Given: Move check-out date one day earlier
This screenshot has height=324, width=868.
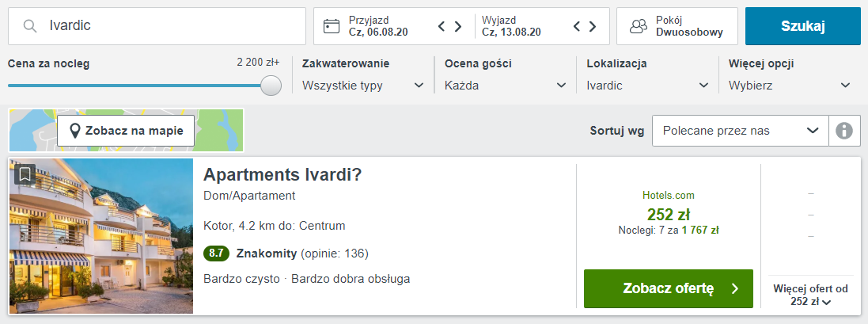Looking at the screenshot, I should click(x=577, y=26).
